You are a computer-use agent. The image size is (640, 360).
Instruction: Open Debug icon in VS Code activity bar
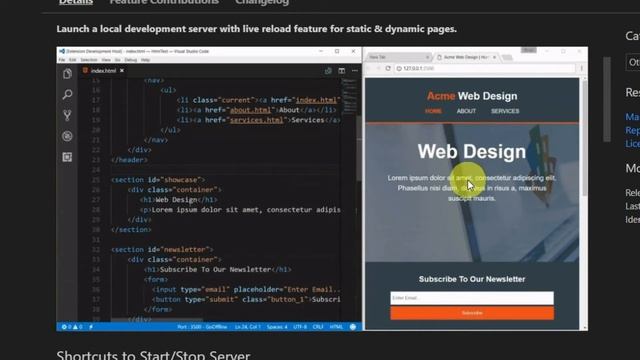pos(67,136)
